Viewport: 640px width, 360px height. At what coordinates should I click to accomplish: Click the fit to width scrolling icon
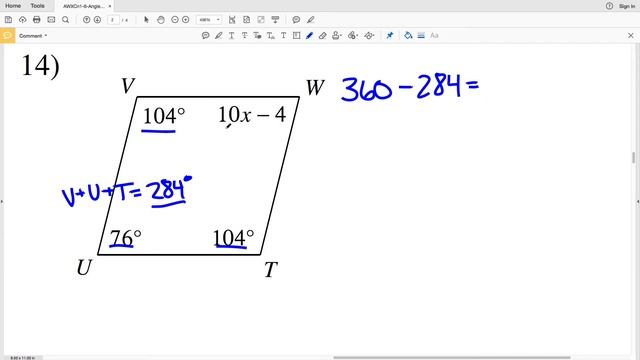pyautogui.click(x=232, y=20)
